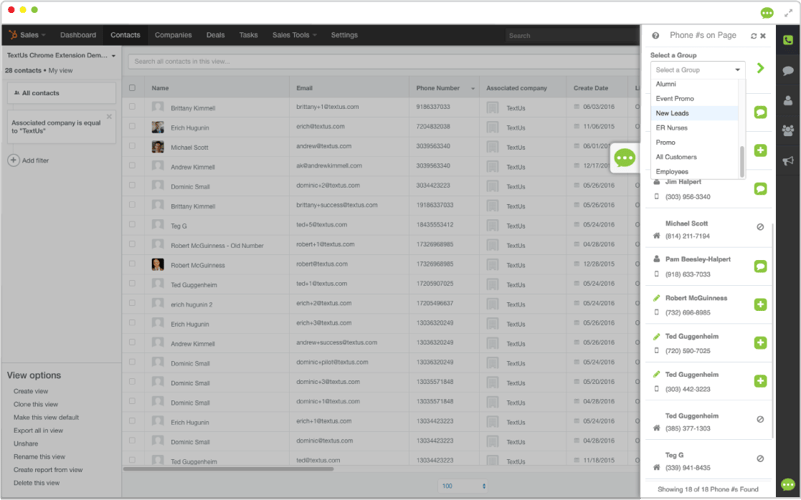The image size is (801, 500).
Task: Click the horizontal scrollbar under contacts table
Action: click(228, 469)
